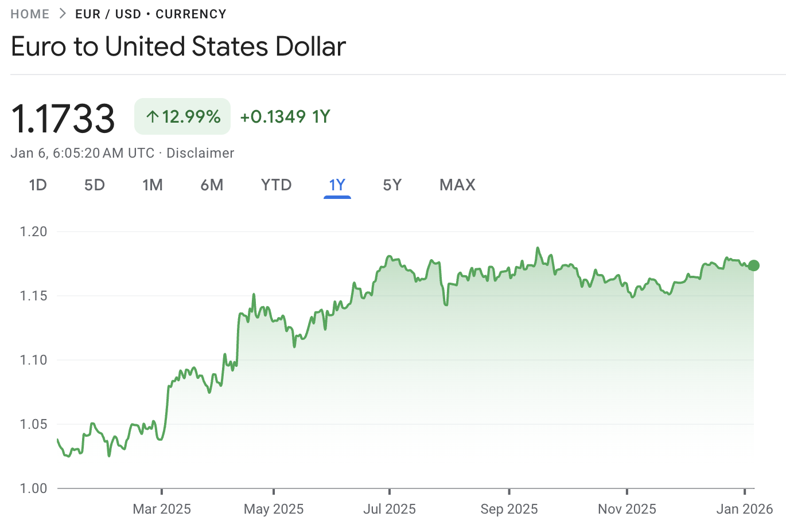Open the 6M time range view

click(x=212, y=185)
